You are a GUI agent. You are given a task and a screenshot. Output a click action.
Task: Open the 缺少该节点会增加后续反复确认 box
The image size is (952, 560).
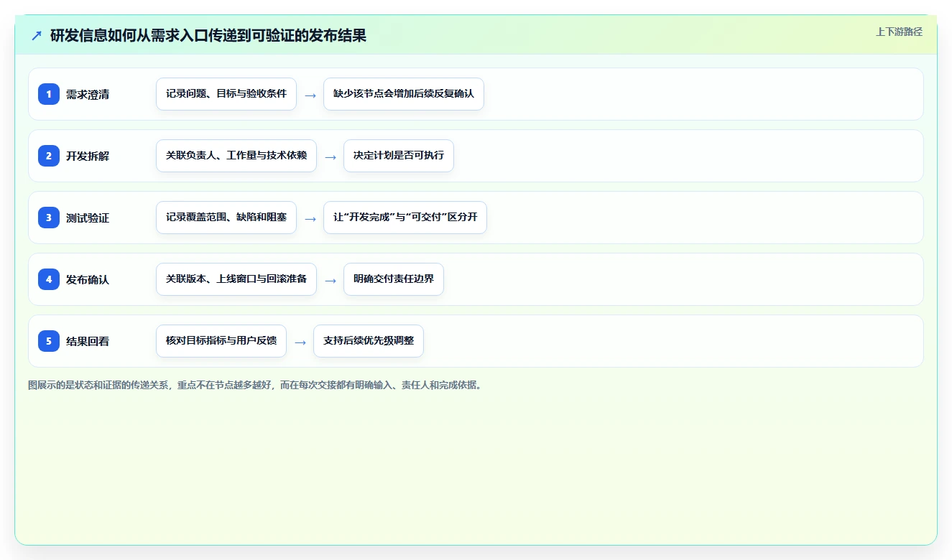click(x=404, y=94)
